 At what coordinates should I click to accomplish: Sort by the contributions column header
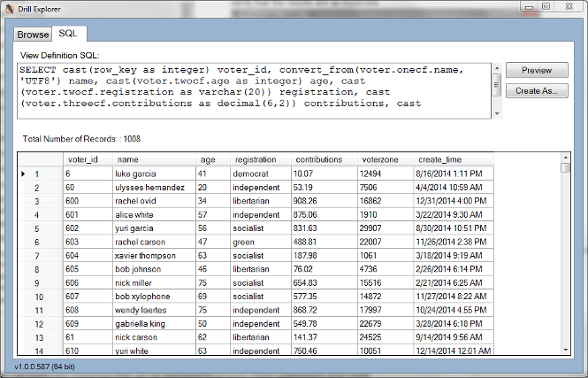click(325, 159)
